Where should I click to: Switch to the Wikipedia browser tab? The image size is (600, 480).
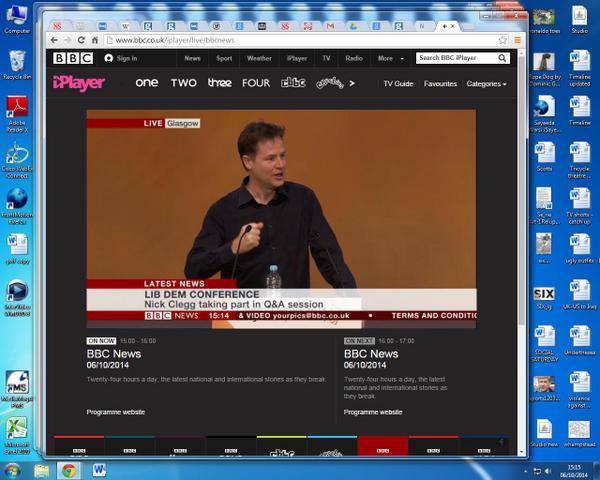pyautogui.click(x=125, y=26)
